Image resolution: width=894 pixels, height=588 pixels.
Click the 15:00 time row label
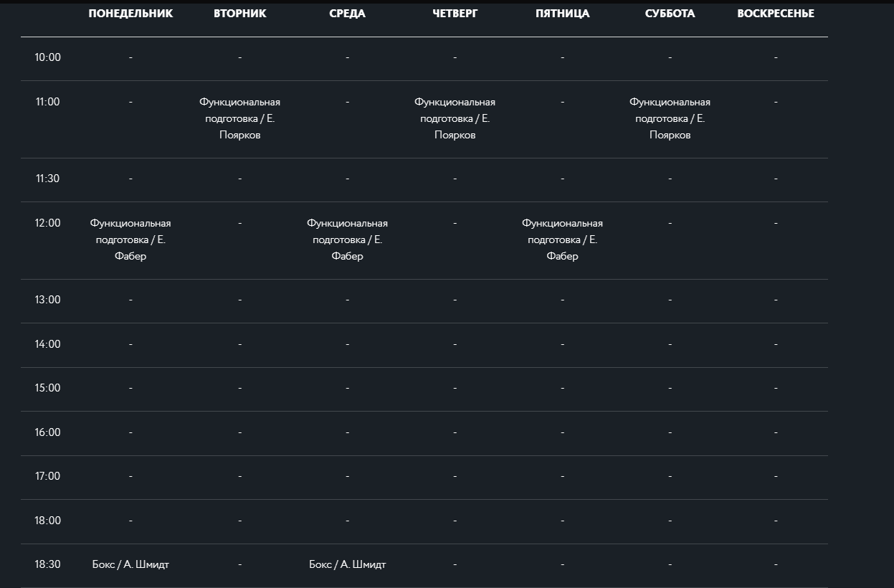point(48,388)
